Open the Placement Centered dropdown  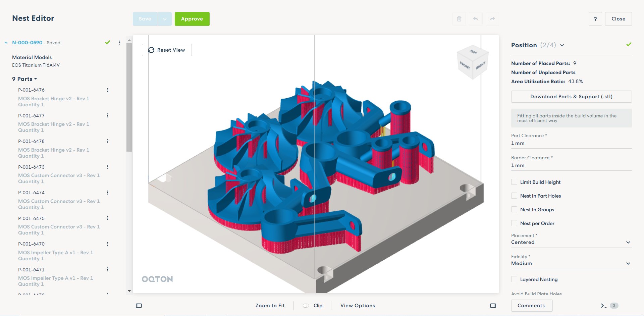pyautogui.click(x=628, y=242)
